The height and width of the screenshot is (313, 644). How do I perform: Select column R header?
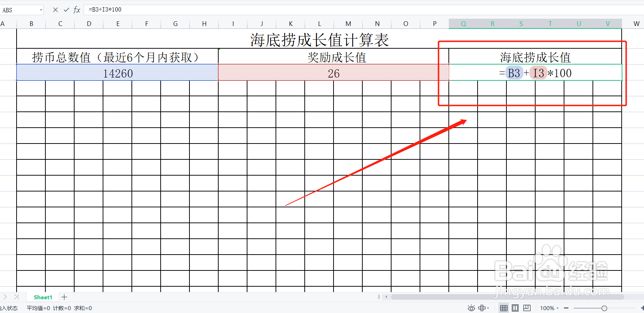coord(492,24)
